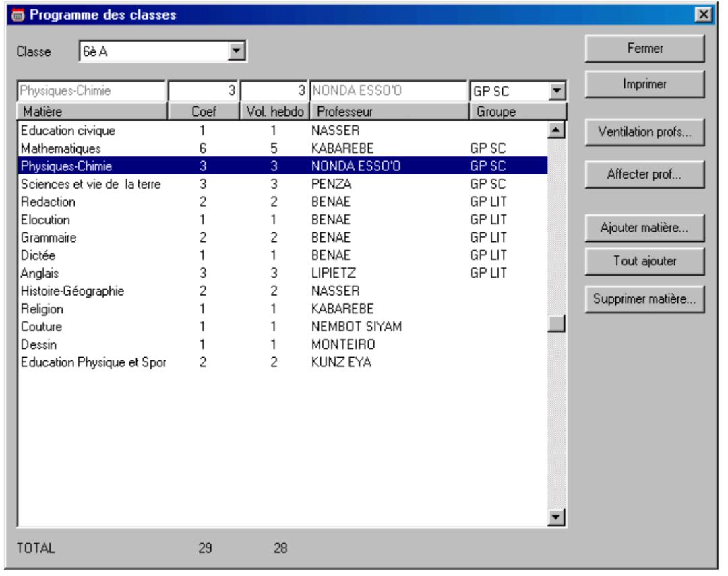
Task: Click the Coef input field
Action: click(203, 92)
